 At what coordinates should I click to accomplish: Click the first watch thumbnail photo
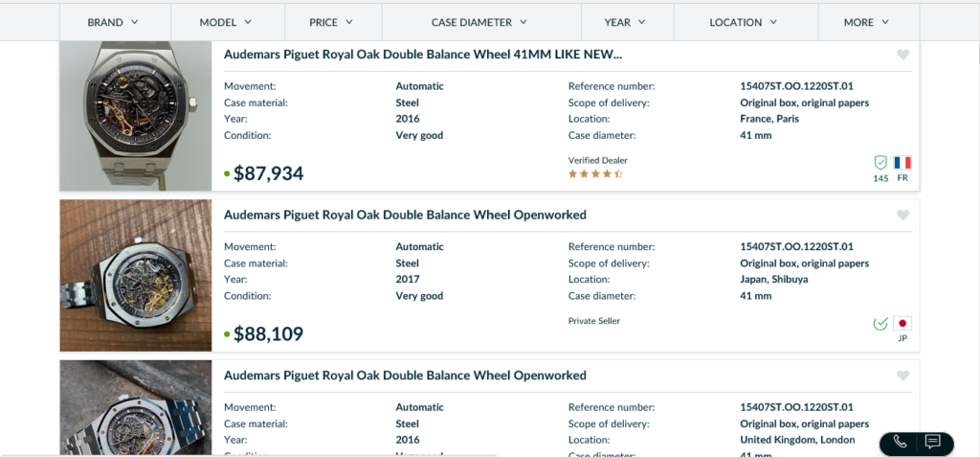coord(136,116)
